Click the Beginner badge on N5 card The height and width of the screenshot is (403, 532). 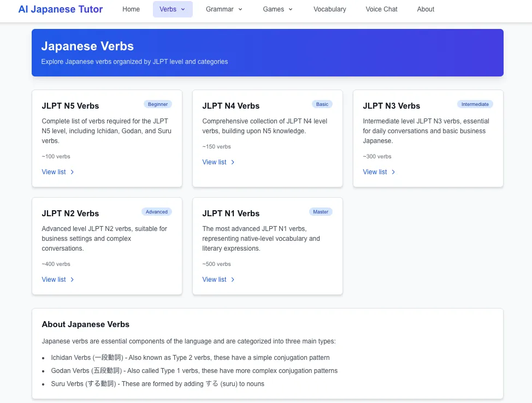[x=158, y=104]
